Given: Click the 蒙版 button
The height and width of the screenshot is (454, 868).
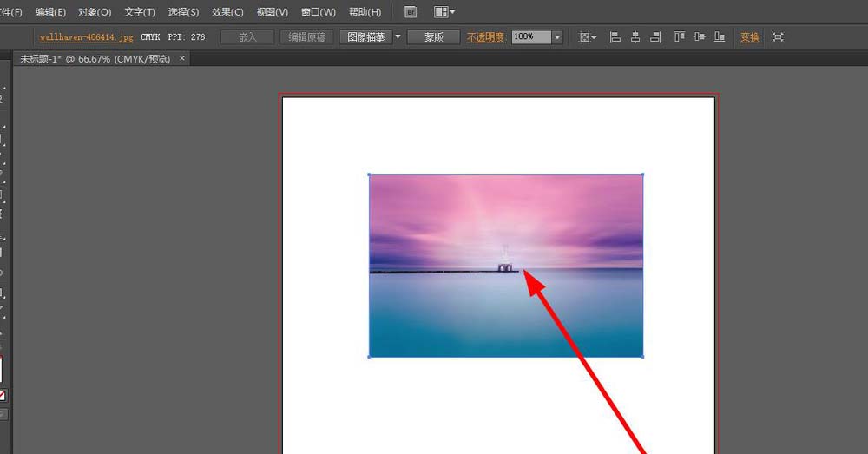Looking at the screenshot, I should (x=433, y=37).
